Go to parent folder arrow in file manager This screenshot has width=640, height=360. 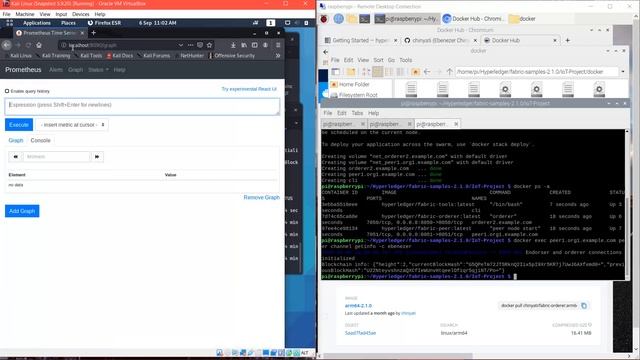[449, 72]
